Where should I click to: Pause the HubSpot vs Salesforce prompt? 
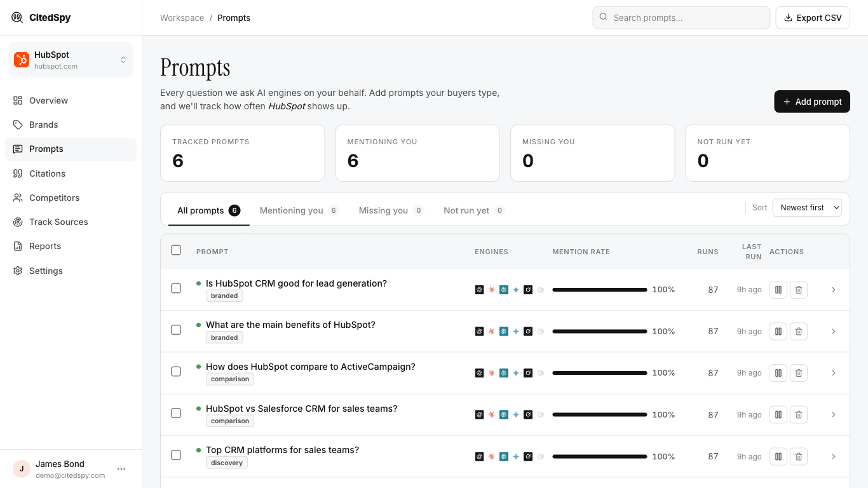778,415
